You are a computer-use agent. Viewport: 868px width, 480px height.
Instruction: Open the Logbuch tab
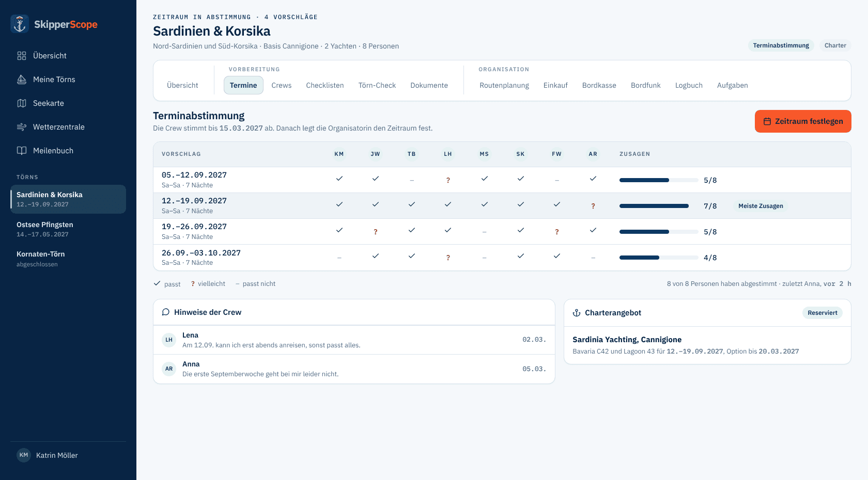[689, 85]
